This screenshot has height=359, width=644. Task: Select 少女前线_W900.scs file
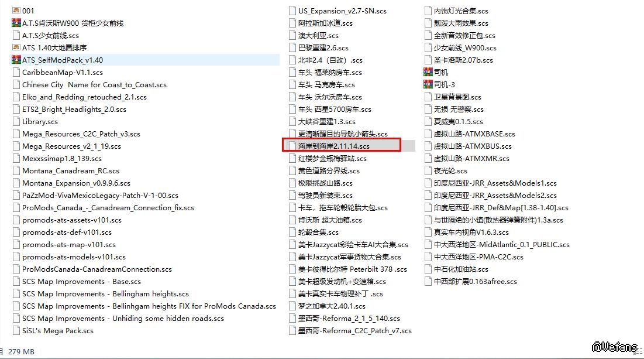pos(465,47)
